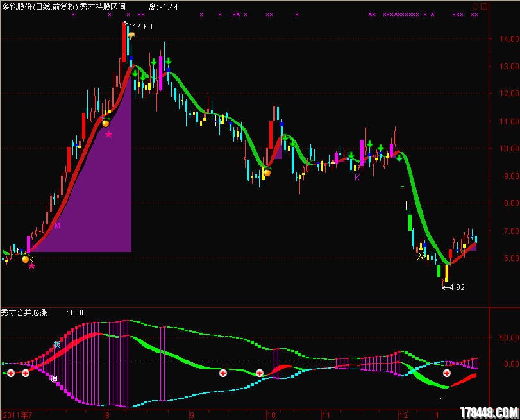Click the 追 label in the indicator panel

pos(54,378)
